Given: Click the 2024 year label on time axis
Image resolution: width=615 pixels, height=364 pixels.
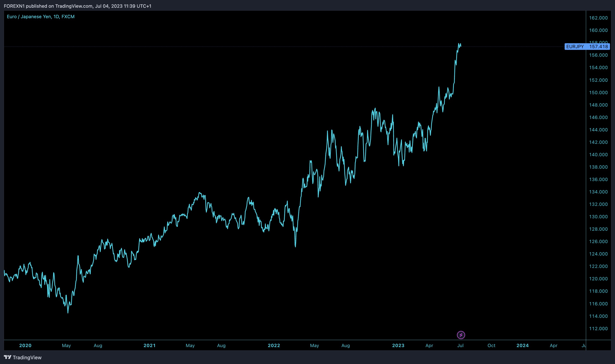Looking at the screenshot, I should tap(522, 346).
